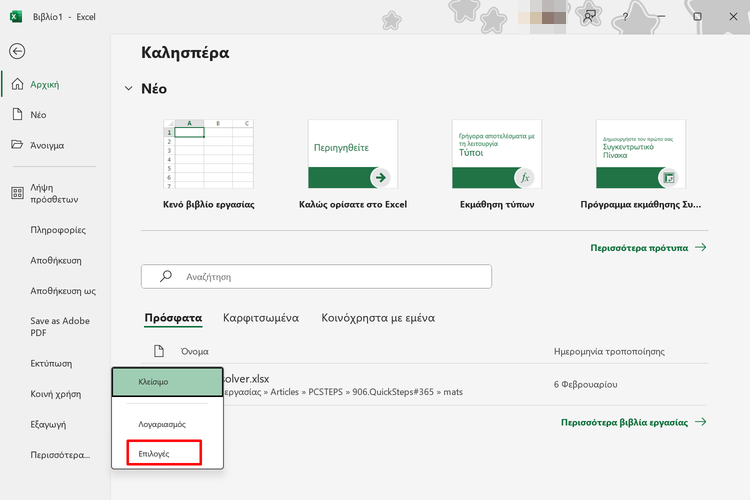The height and width of the screenshot is (500, 750).
Task: Follow the Περισσότερα βιβλία εργασίας link
Action: pyautogui.click(x=633, y=422)
